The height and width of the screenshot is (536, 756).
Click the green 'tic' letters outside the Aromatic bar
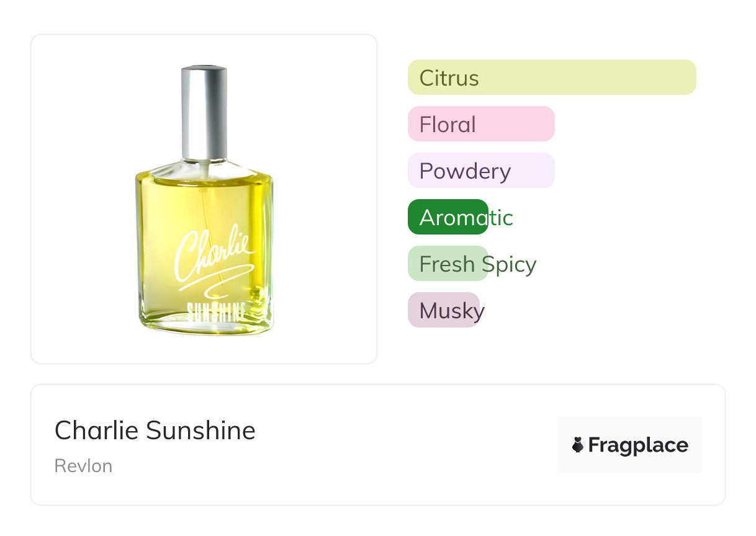coord(502,218)
